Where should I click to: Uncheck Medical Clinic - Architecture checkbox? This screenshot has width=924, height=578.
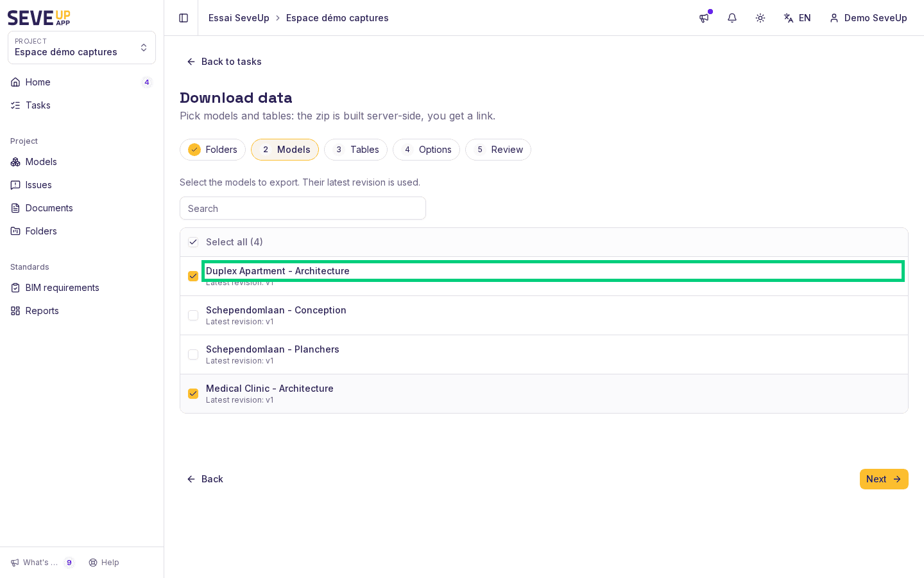(x=193, y=394)
